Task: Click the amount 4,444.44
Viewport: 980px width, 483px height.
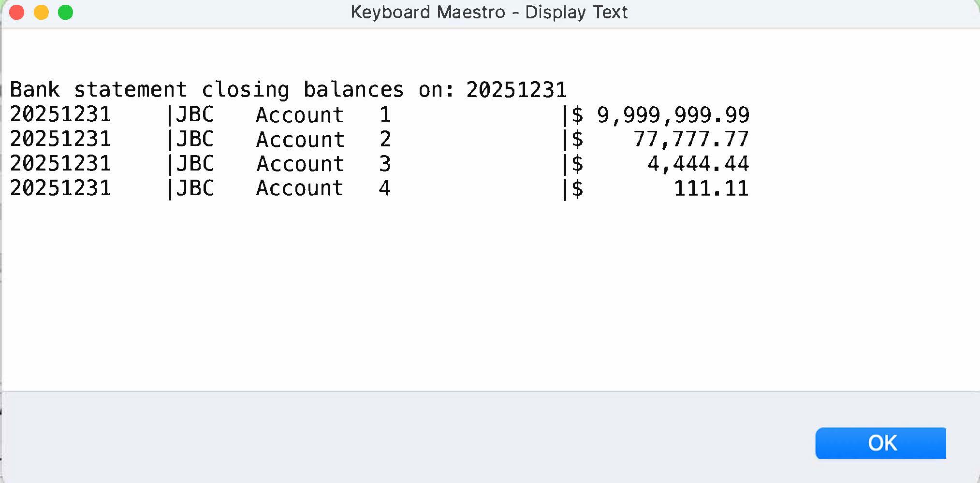Action: point(698,164)
